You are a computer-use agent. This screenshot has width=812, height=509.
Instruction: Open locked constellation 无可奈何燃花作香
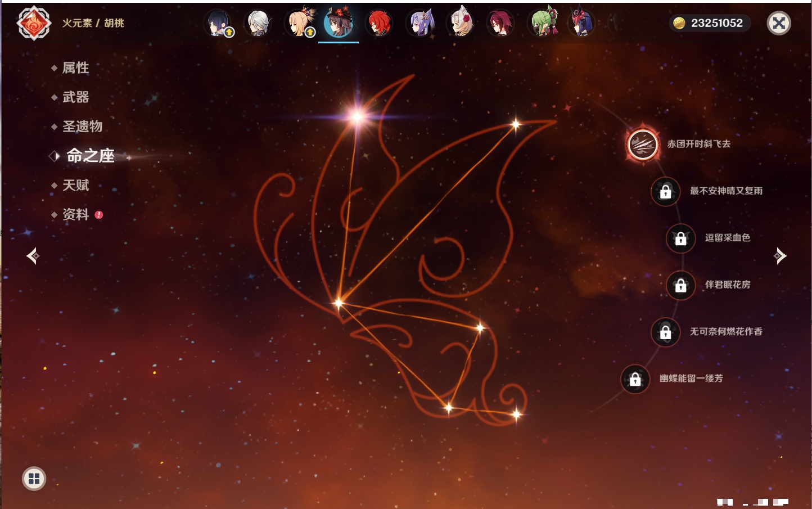[x=665, y=332]
